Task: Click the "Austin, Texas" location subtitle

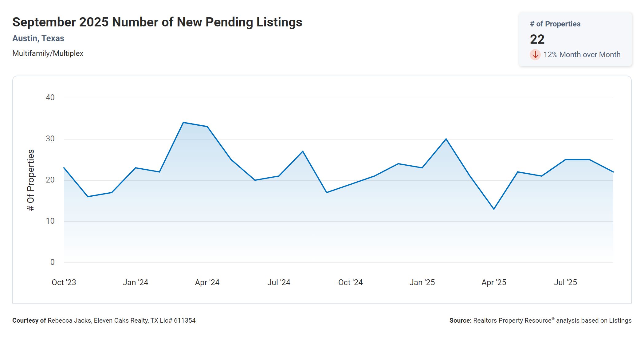Action: point(38,38)
